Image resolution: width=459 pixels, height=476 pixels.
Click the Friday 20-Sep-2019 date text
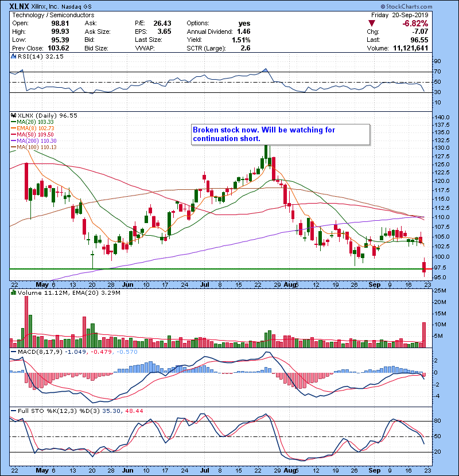pyautogui.click(x=399, y=15)
